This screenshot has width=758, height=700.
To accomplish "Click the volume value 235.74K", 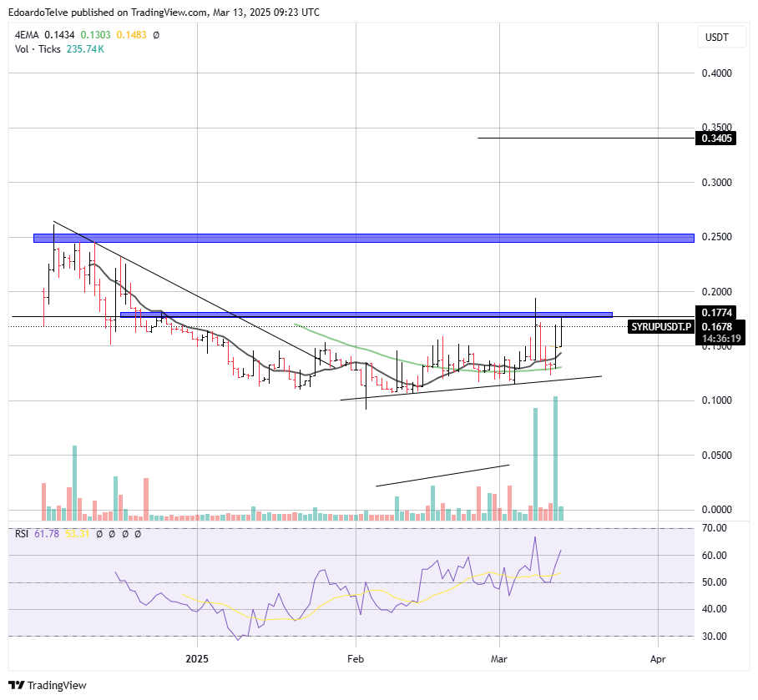I will coord(85,48).
